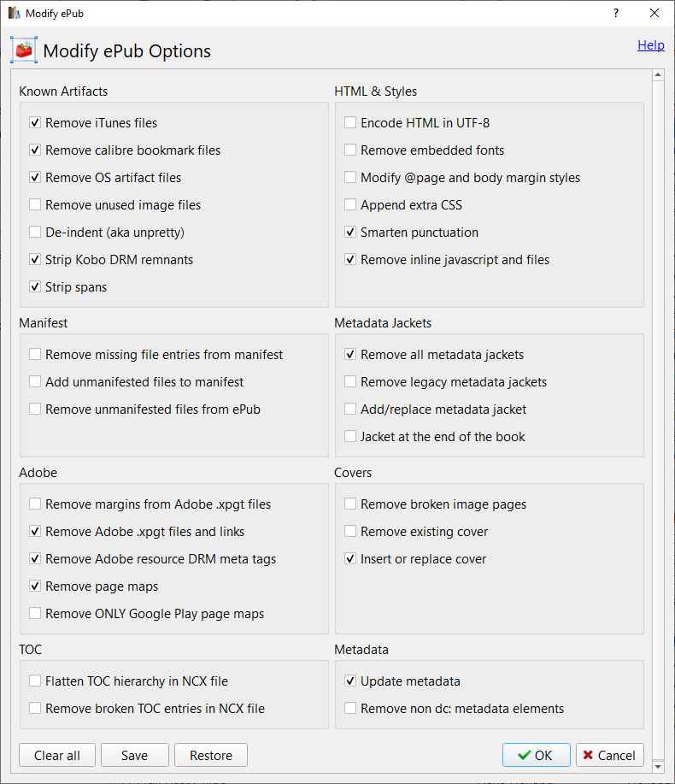Toggle the Strip spans checkbox
675x784 pixels.
[35, 287]
